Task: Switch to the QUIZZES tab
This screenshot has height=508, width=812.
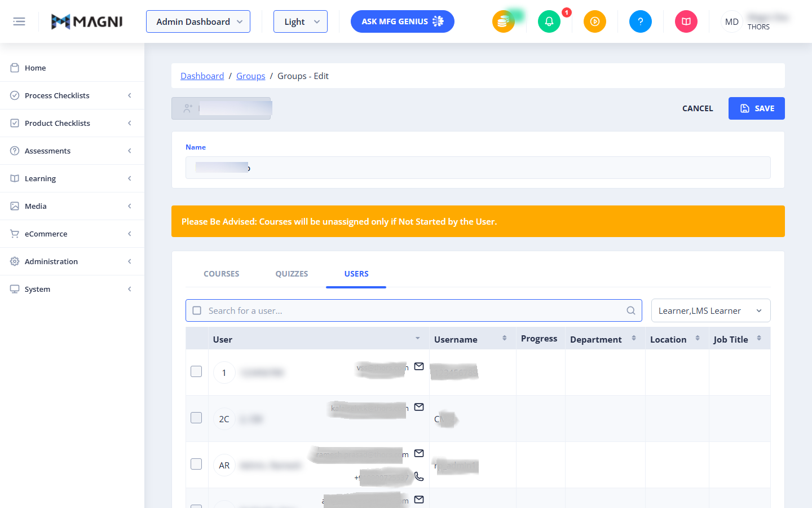Action: tap(292, 274)
